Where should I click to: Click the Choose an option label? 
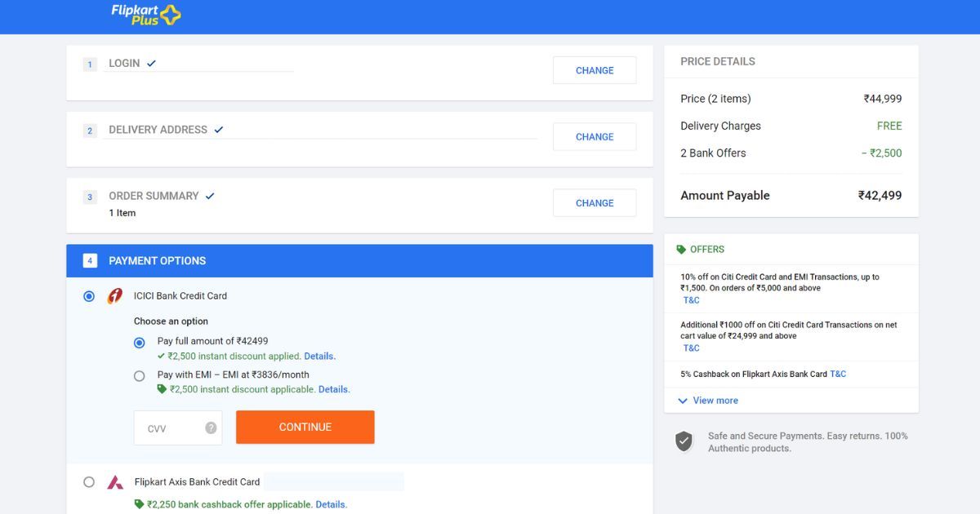coord(171,321)
